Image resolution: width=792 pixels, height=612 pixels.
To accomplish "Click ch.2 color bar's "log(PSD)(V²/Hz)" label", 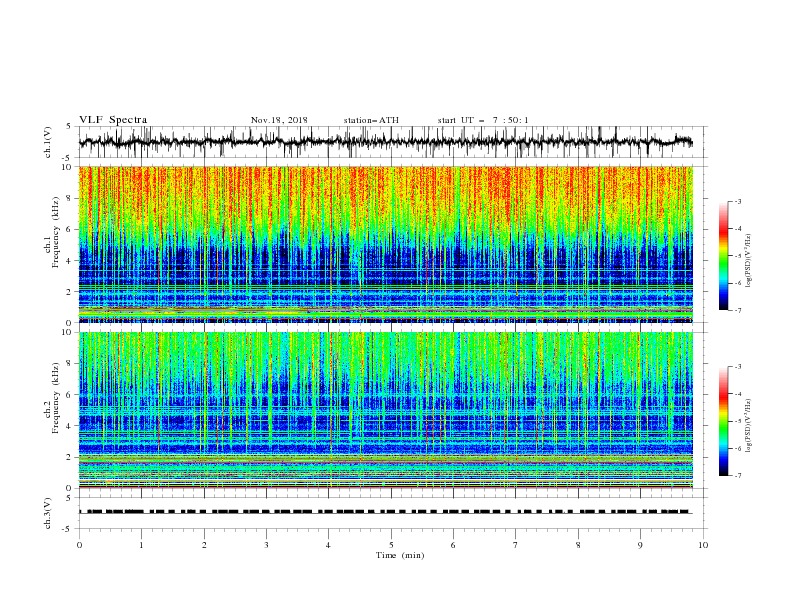I will coord(749,425).
